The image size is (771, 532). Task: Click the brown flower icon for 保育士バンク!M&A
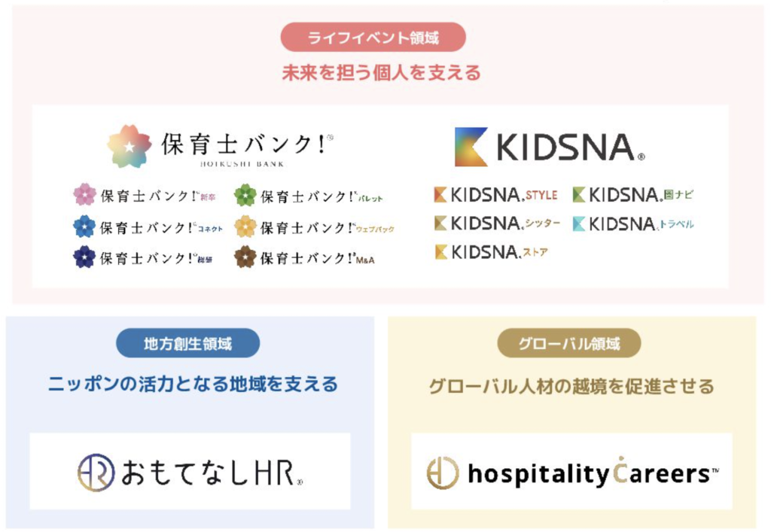pyautogui.click(x=245, y=257)
